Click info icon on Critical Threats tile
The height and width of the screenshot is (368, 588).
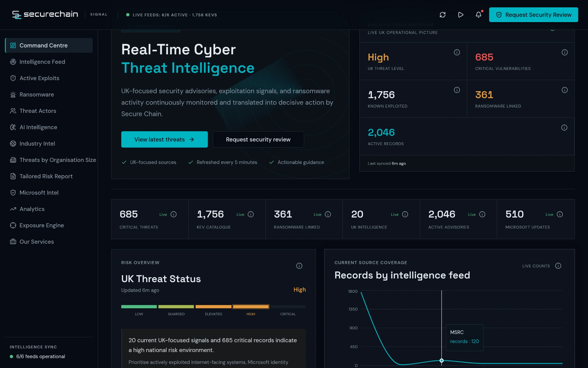click(174, 214)
